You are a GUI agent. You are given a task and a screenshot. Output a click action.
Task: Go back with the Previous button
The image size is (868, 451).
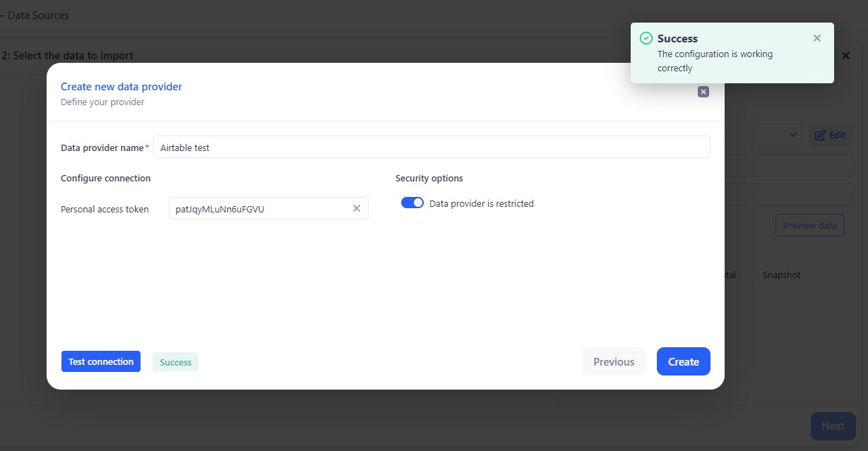tap(613, 361)
